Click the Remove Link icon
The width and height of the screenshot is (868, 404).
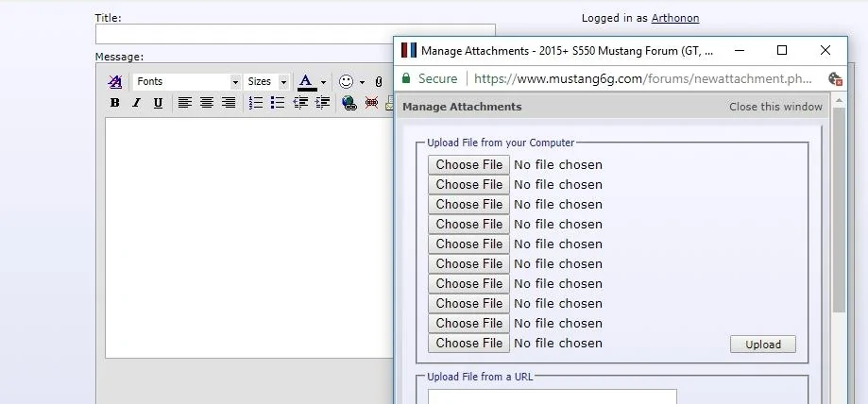(371, 102)
